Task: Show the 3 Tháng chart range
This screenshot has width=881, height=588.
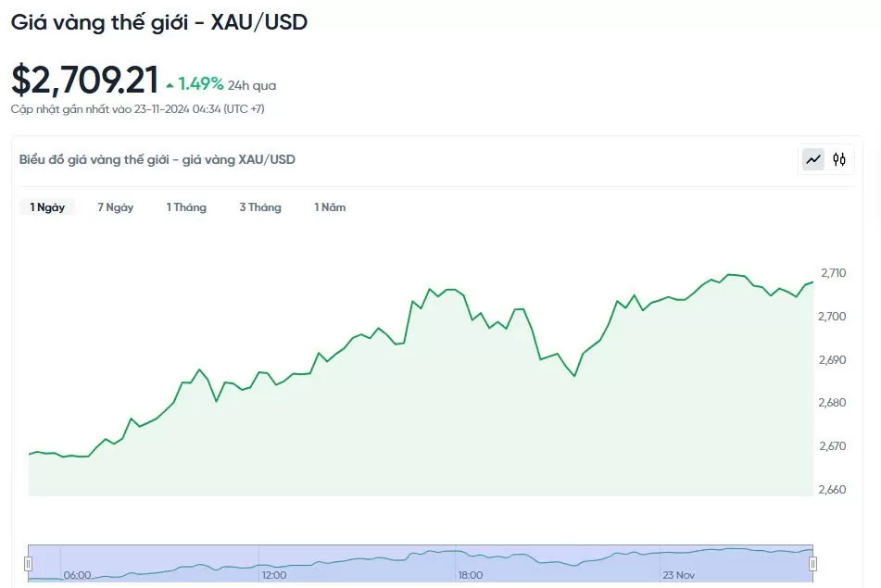Action: click(x=260, y=207)
